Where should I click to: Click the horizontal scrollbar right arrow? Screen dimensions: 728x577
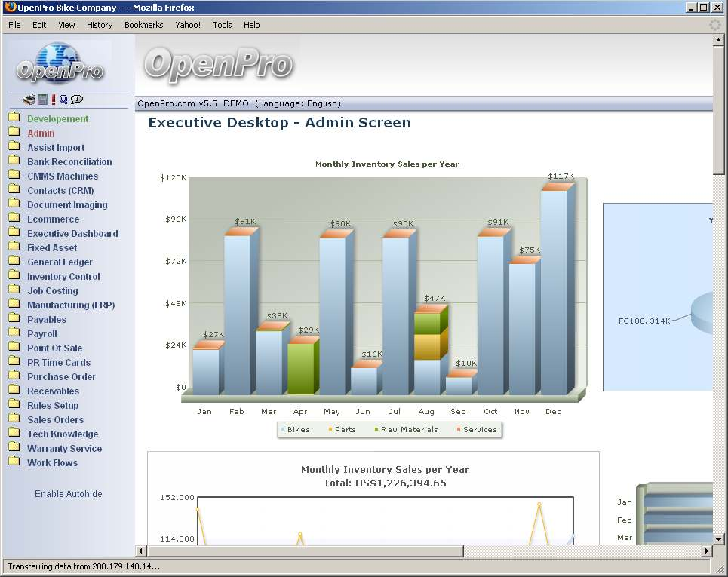click(x=707, y=551)
